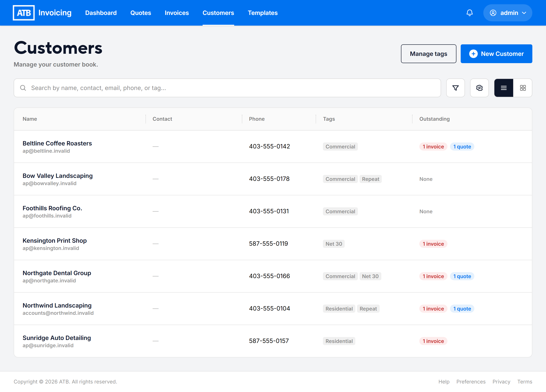Click the Manage tags button

(x=428, y=54)
